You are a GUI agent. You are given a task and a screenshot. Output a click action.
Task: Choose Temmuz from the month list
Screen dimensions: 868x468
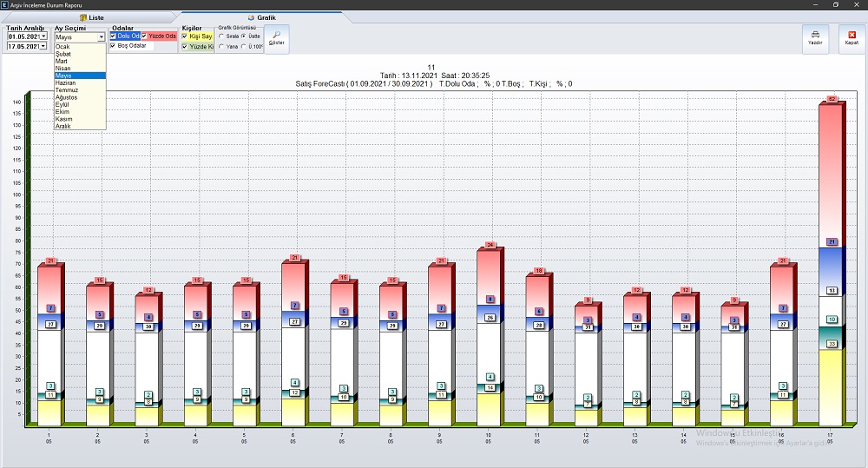pyautogui.click(x=80, y=89)
